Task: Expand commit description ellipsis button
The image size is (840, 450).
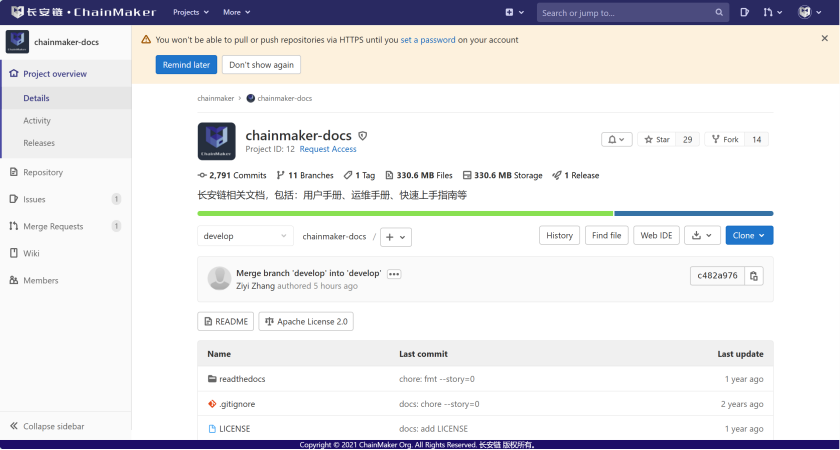Action: click(394, 274)
